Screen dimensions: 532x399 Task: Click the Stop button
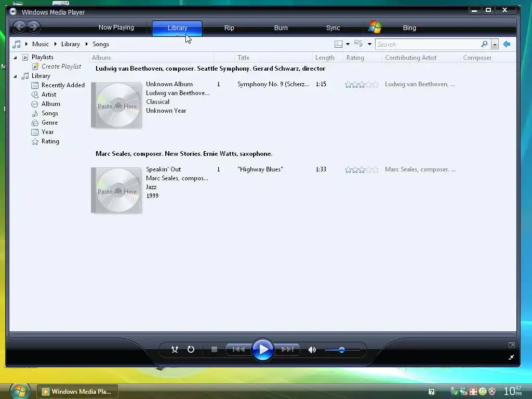point(214,350)
